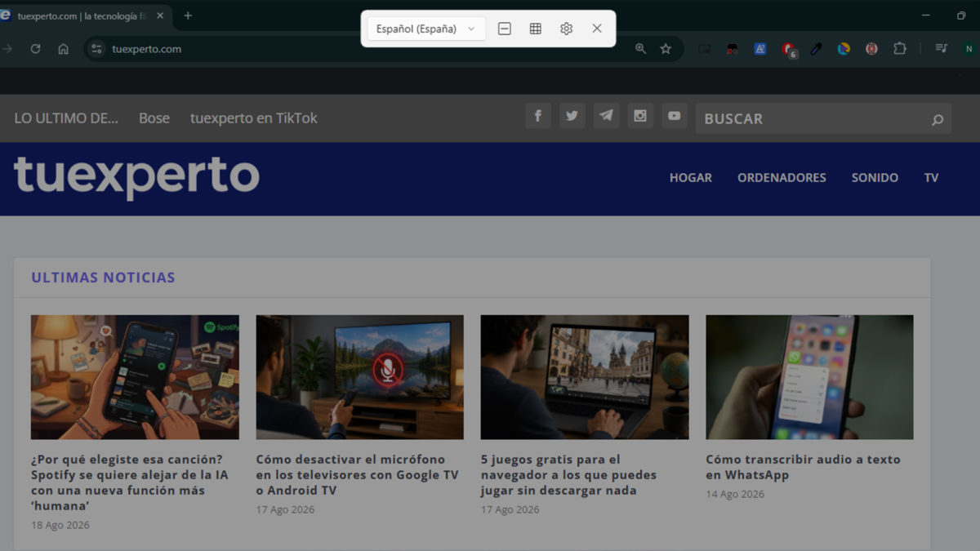The image size is (980, 551).
Task: Open tuexperto Instagram icon
Action: point(640,116)
